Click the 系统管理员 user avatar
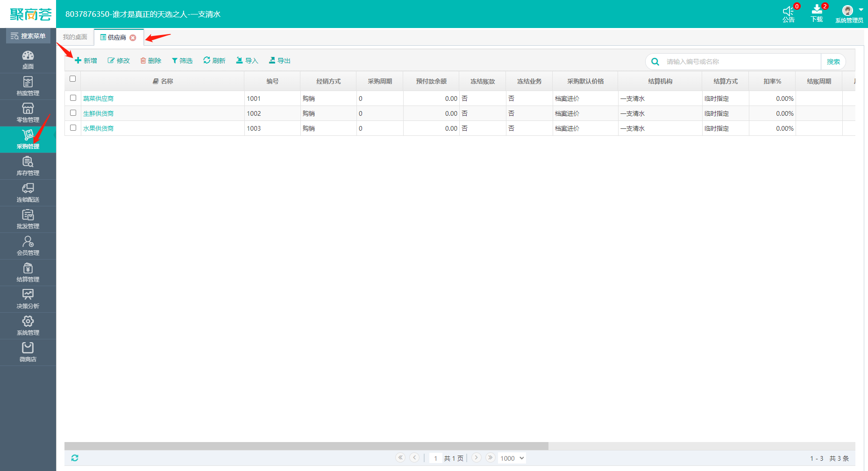The image size is (868, 471). pos(847,10)
